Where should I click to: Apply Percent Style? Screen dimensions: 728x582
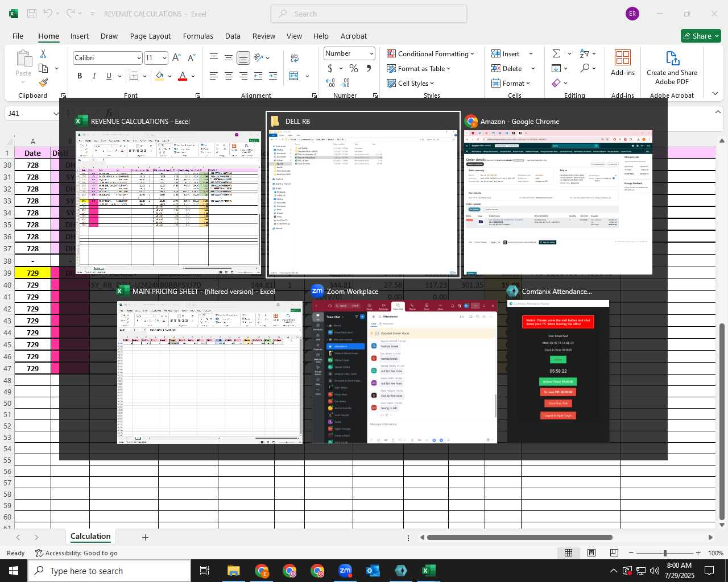[x=354, y=68]
